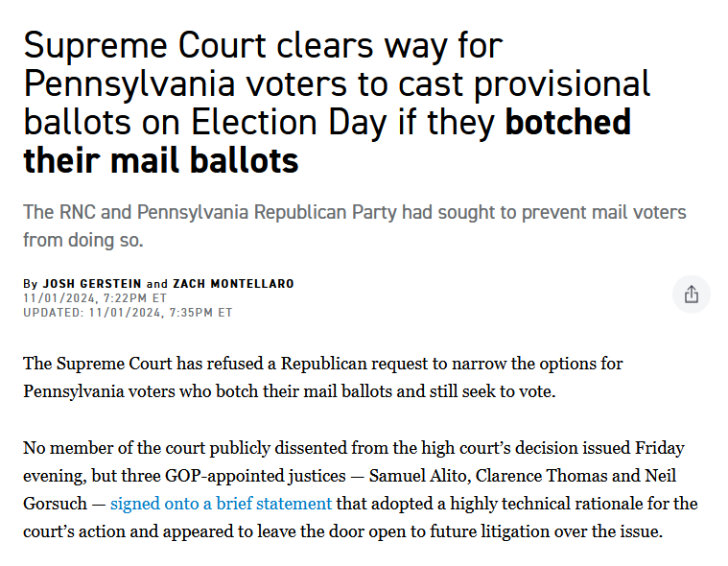Click the subheadline about the RNC
The width and height of the screenshot is (728, 566).
click(x=355, y=226)
